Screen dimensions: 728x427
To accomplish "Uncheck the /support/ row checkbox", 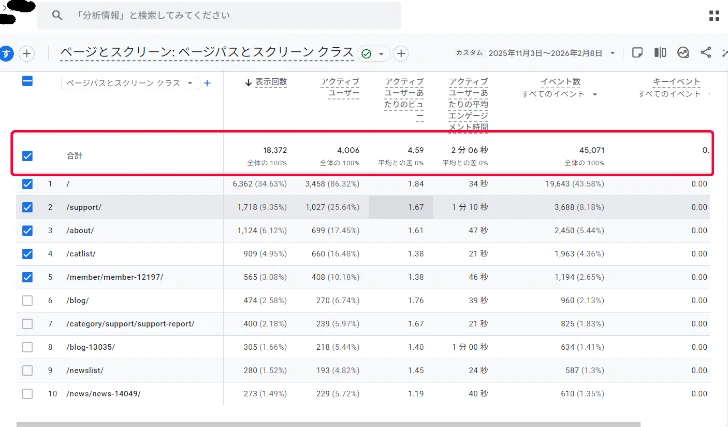I will (x=27, y=207).
